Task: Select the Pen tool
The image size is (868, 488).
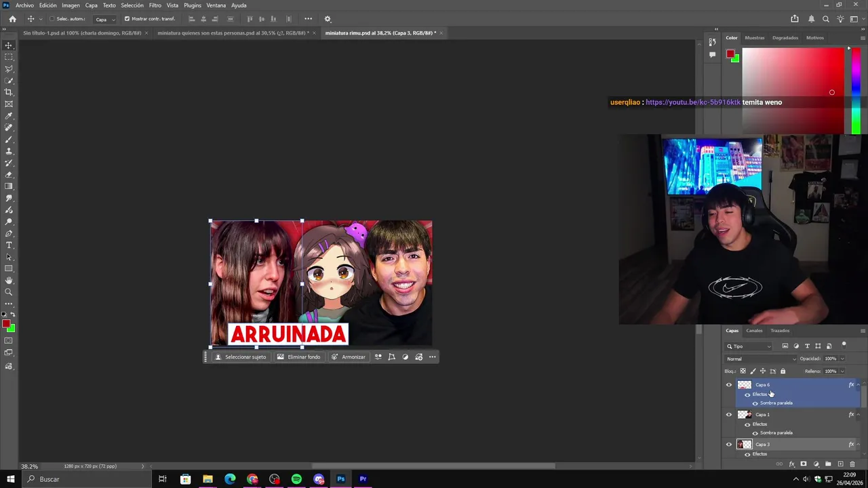Action: (x=9, y=233)
